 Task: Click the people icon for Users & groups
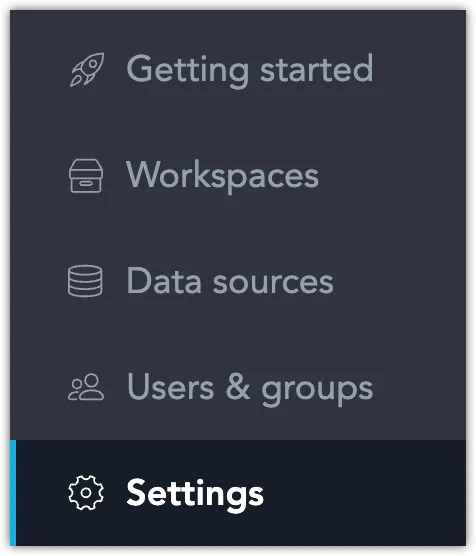click(86, 387)
